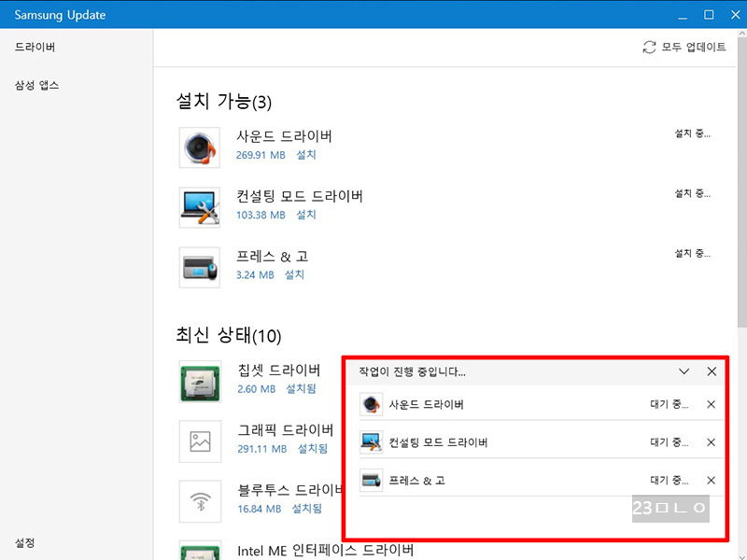Viewport: 747px width, 560px height.
Task: Click the Intel ME 인터페이스 드라이버 title
Action: (x=325, y=551)
